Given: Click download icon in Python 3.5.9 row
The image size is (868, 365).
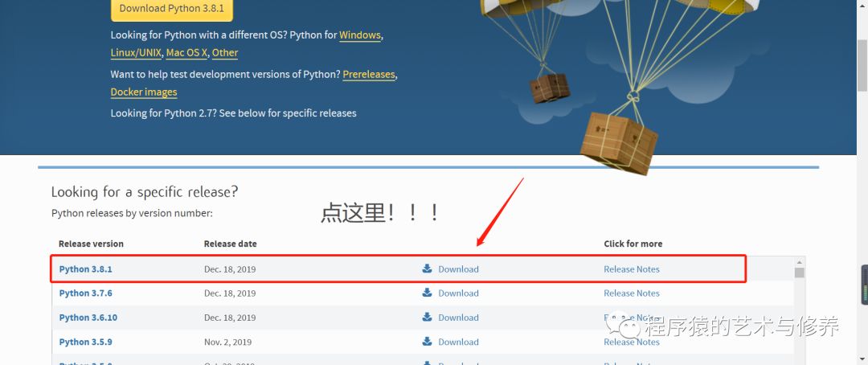Looking at the screenshot, I should click(x=427, y=341).
